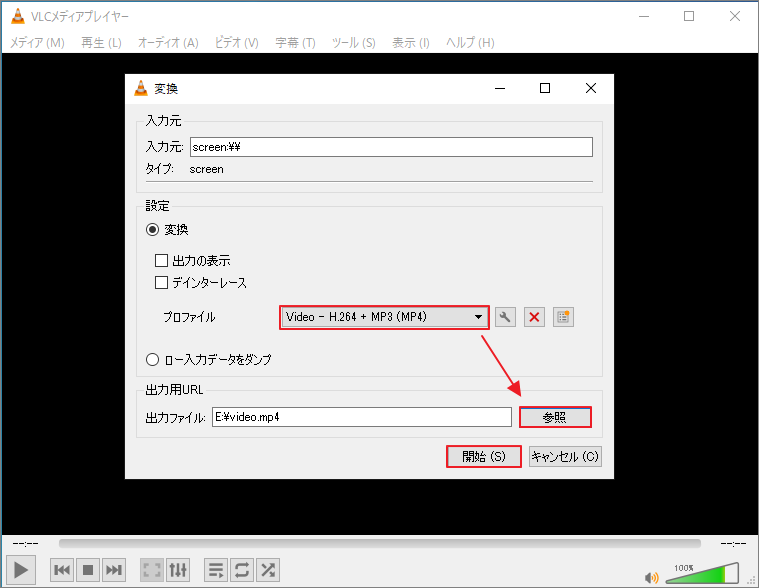The image size is (759, 588).
Task: Toggle fullscreen mode icon
Action: (152, 570)
